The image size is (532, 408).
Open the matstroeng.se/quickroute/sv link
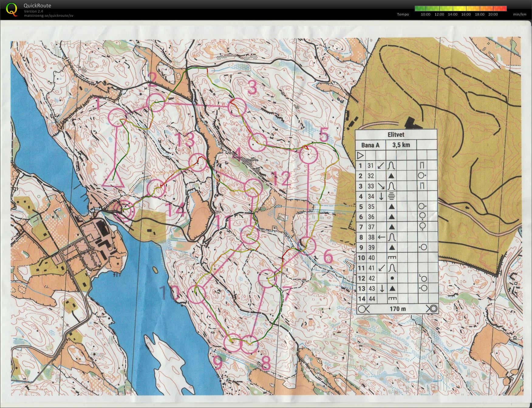[x=49, y=16]
